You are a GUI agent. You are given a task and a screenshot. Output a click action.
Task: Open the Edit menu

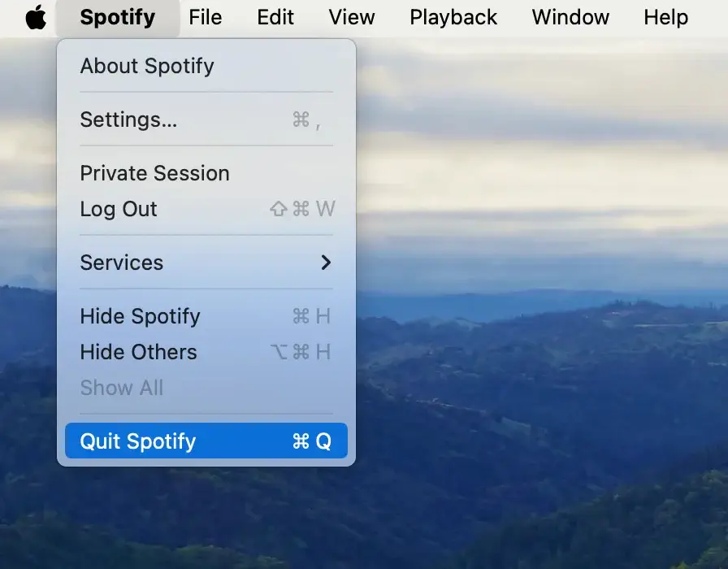pos(275,17)
